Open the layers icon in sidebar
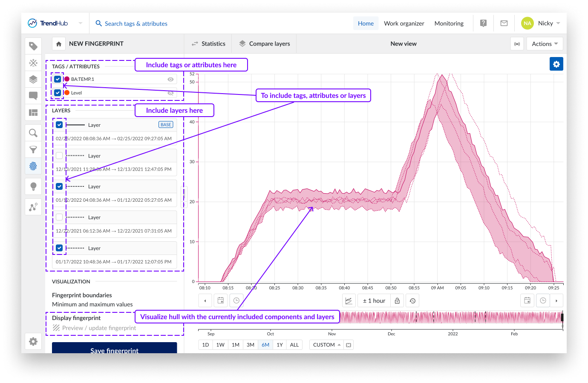 point(33,79)
